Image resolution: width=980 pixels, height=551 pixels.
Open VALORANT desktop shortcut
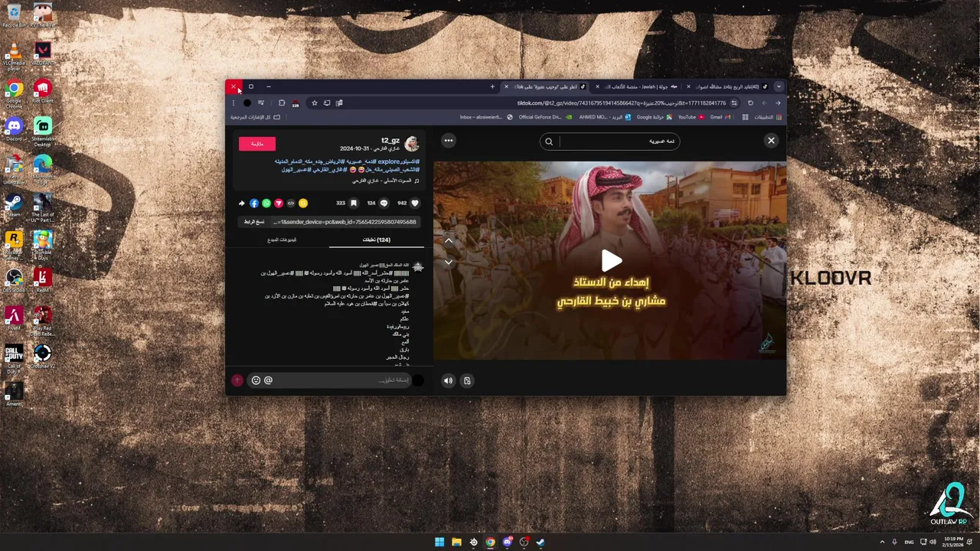(43, 54)
